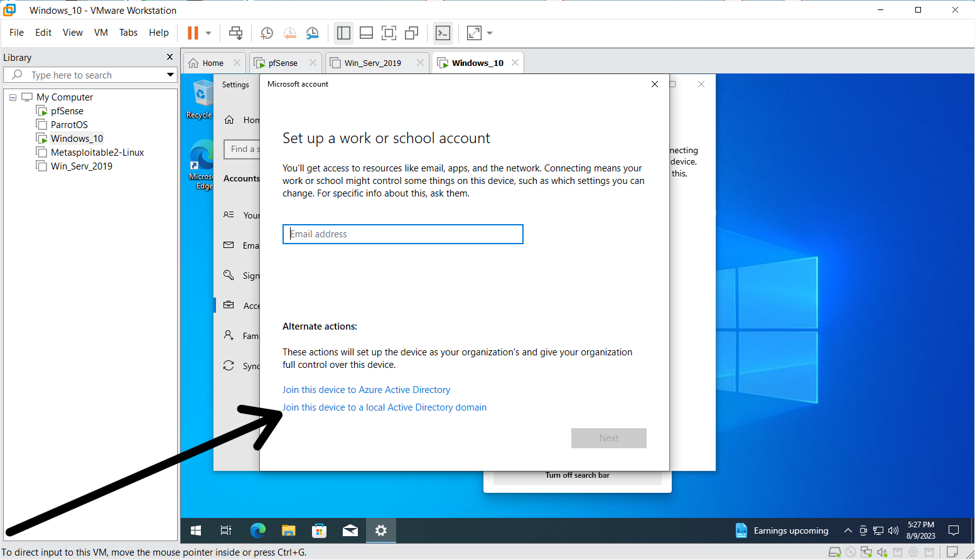Open the Earnings upcoming news widget
This screenshot has width=975, height=560.
pos(782,530)
